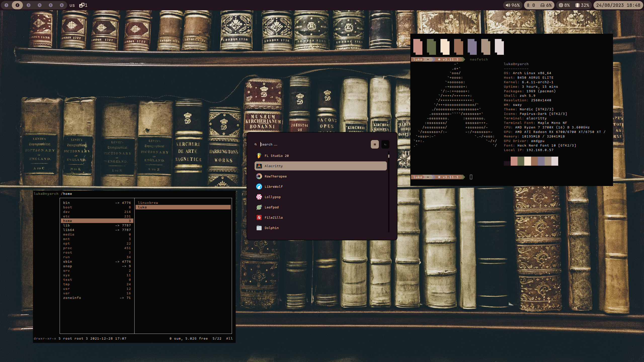This screenshot has width=644, height=362.
Task: Switch launcher to run command mode
Action: click(385, 144)
